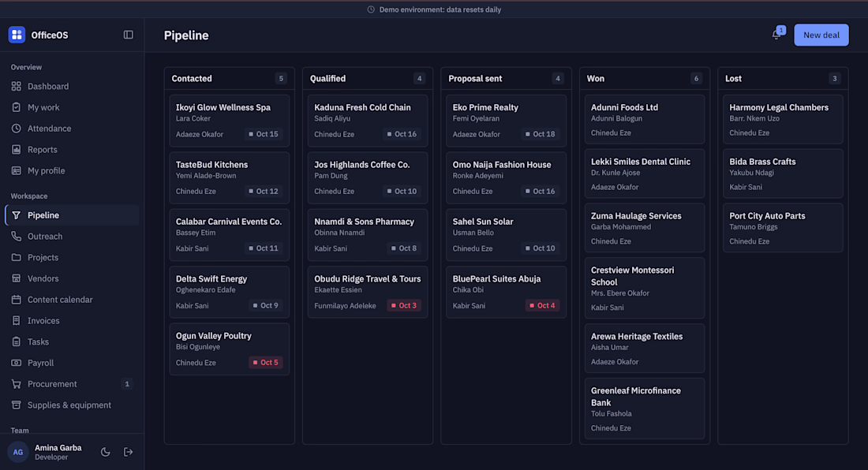The width and height of the screenshot is (868, 470).
Task: Click the Won column header
Action: coord(645,79)
